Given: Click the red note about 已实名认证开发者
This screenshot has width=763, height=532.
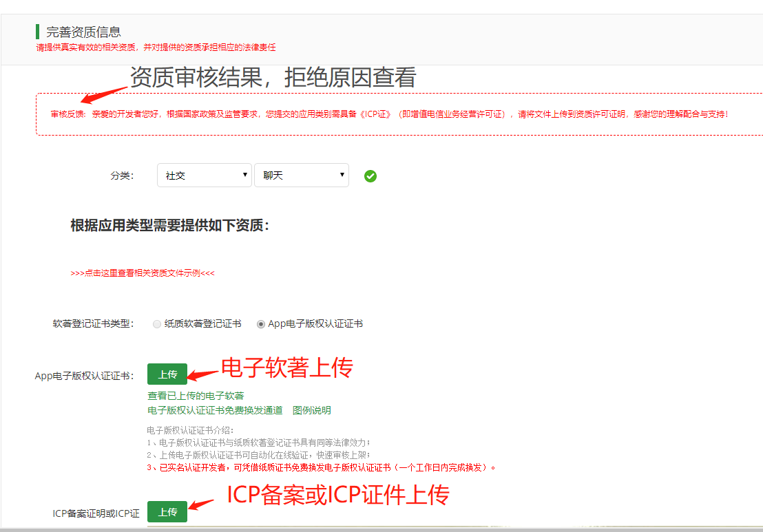Looking at the screenshot, I should [321, 467].
